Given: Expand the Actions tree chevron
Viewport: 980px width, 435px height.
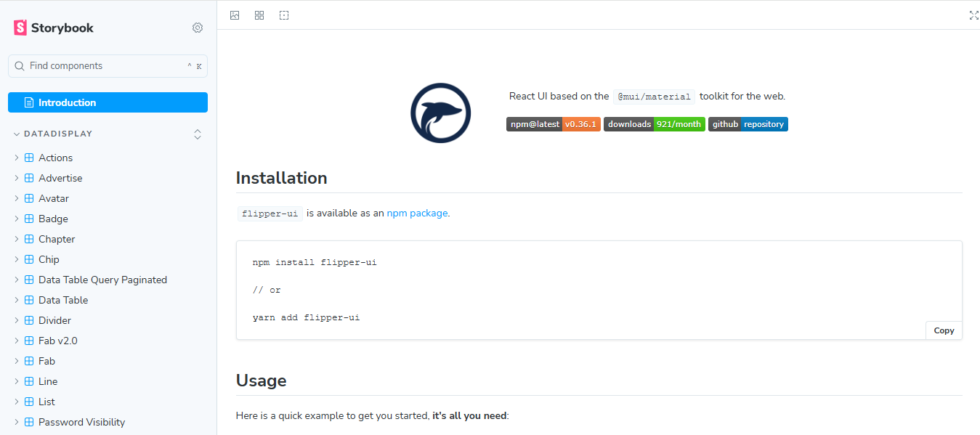Looking at the screenshot, I should (16, 158).
